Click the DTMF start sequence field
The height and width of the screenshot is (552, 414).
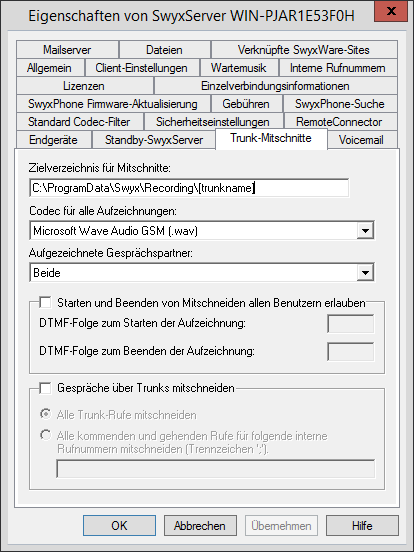click(351, 324)
